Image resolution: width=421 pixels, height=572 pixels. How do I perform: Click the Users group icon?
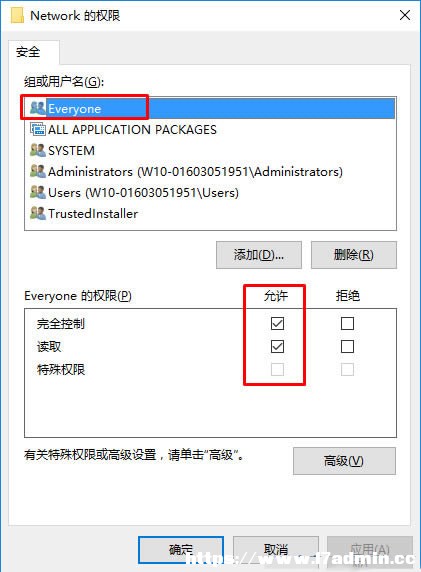click(x=38, y=192)
